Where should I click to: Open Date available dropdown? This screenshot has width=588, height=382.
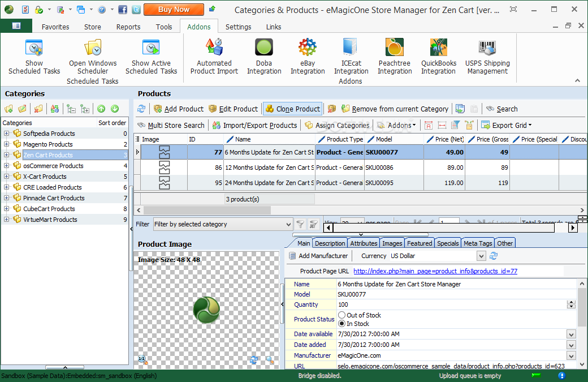pos(571,334)
